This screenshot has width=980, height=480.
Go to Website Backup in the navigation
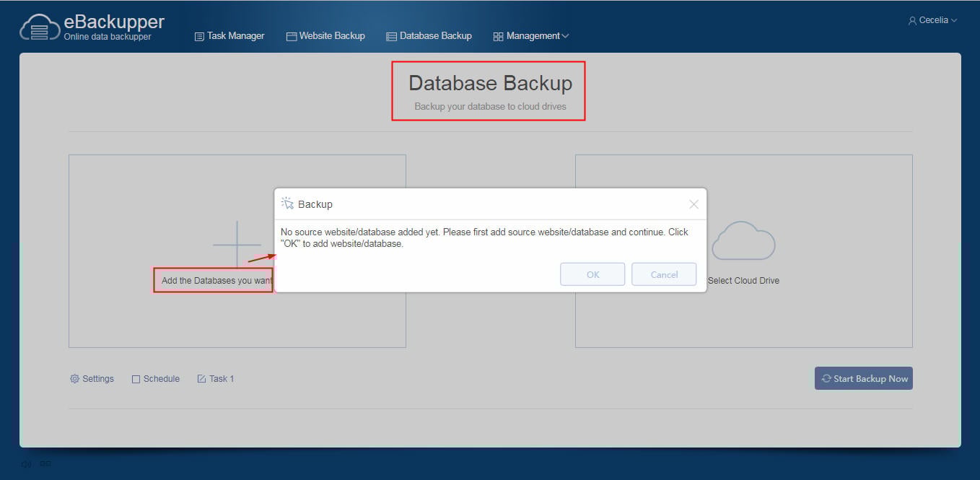tap(325, 36)
